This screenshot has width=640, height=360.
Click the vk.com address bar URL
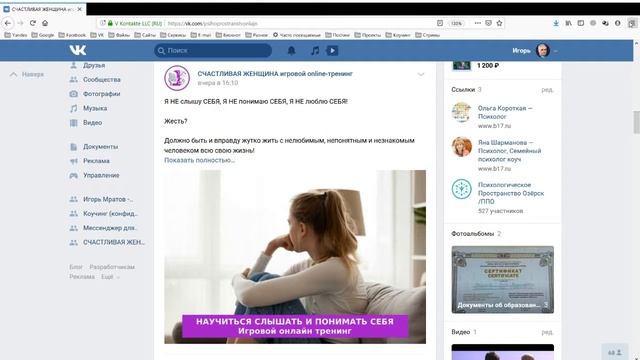tap(212, 24)
